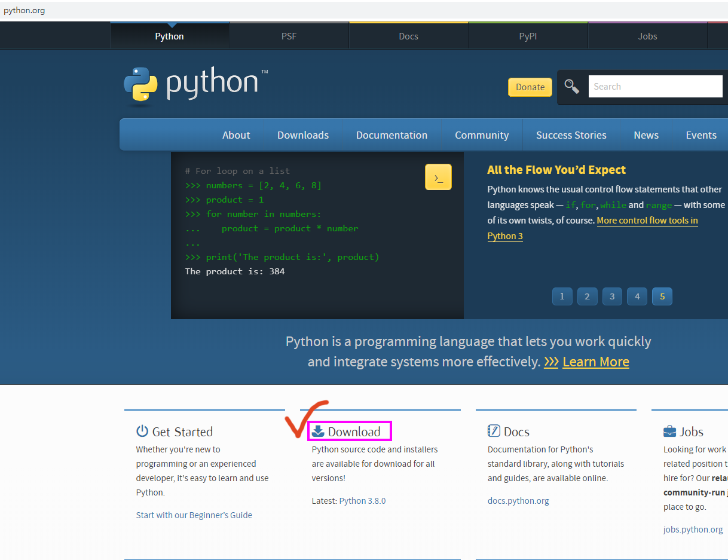
Task: Show slide 4 of the code carousel
Action: (637, 296)
